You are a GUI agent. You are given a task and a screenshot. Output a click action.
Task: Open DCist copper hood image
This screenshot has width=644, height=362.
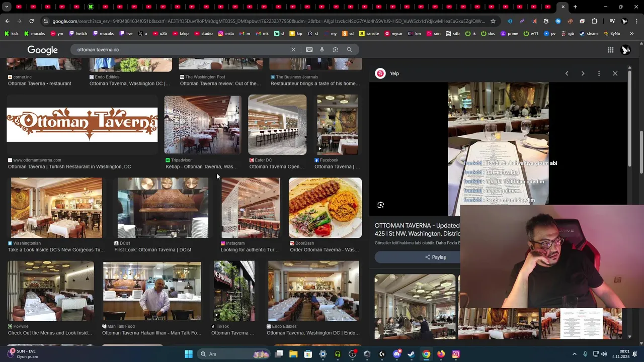point(163,208)
